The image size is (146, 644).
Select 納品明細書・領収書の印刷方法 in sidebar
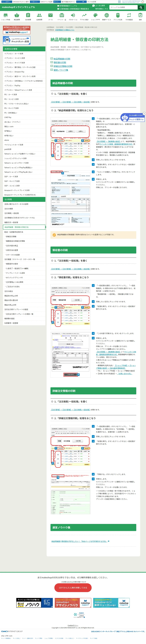point(24,227)
